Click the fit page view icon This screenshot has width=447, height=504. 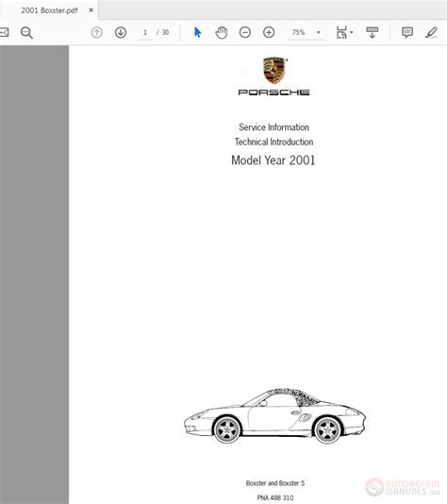click(x=341, y=32)
